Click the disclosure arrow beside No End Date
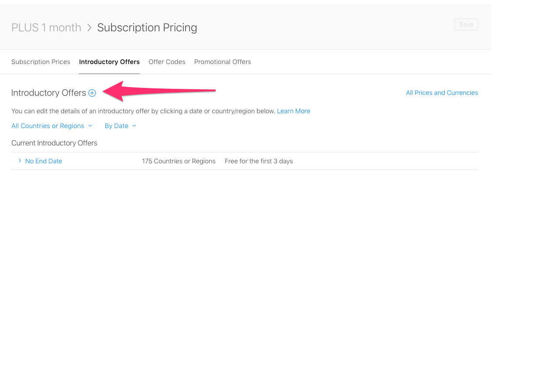The height and width of the screenshot is (392, 551). point(19,160)
